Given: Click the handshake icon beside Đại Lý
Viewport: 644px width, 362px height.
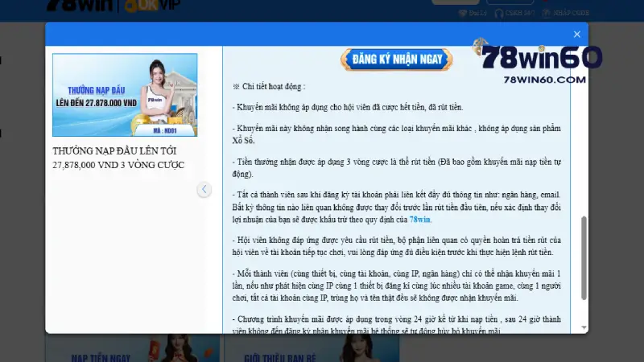Looking at the screenshot, I should tap(462, 13).
